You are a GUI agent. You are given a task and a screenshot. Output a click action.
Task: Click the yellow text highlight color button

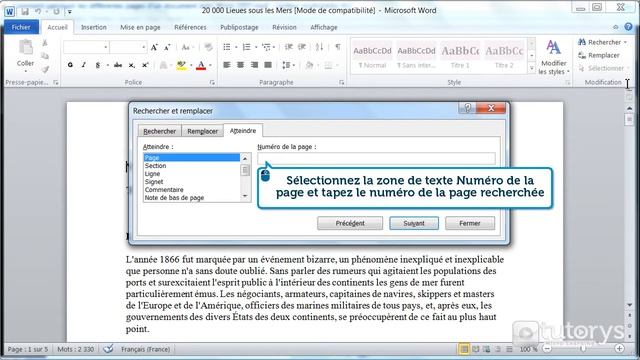click(x=182, y=65)
